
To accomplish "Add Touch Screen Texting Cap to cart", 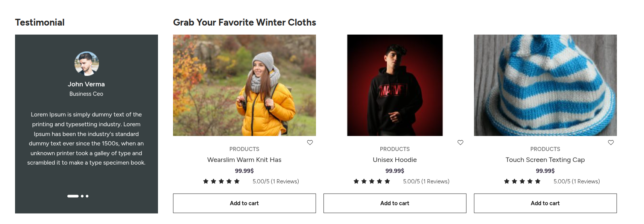I will tap(545, 203).
